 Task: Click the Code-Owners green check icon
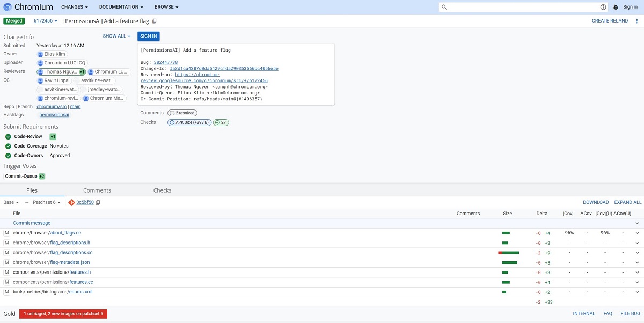click(x=8, y=156)
